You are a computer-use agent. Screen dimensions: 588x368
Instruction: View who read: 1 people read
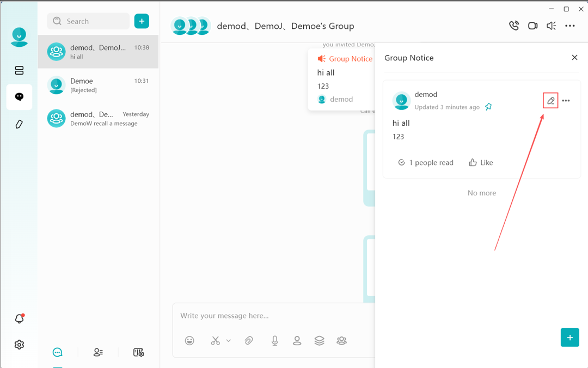426,162
